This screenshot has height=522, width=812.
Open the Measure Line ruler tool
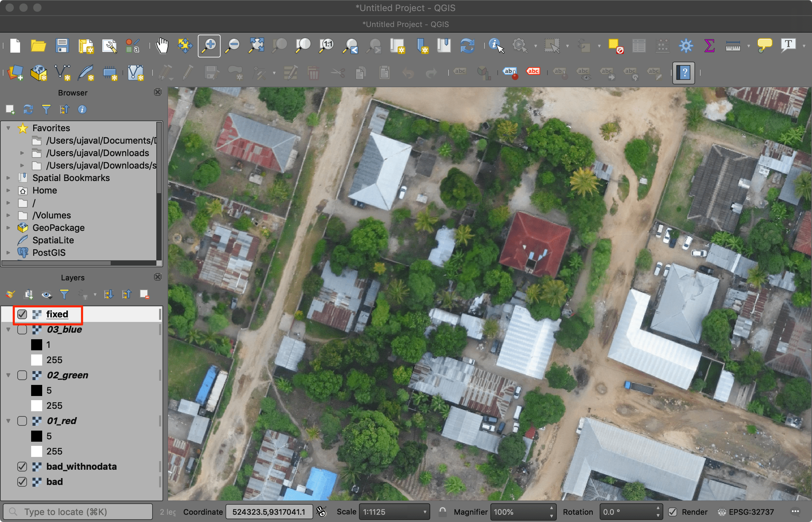click(x=733, y=46)
